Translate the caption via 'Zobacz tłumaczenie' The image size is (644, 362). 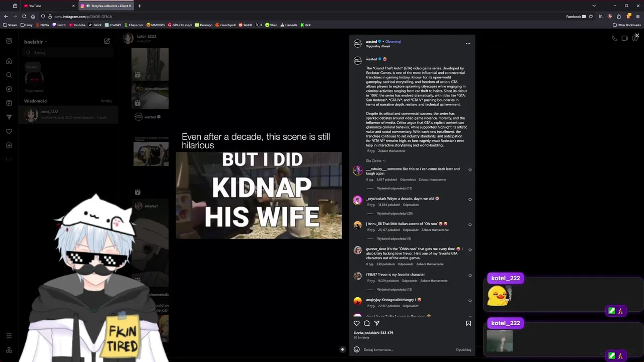click(x=391, y=151)
